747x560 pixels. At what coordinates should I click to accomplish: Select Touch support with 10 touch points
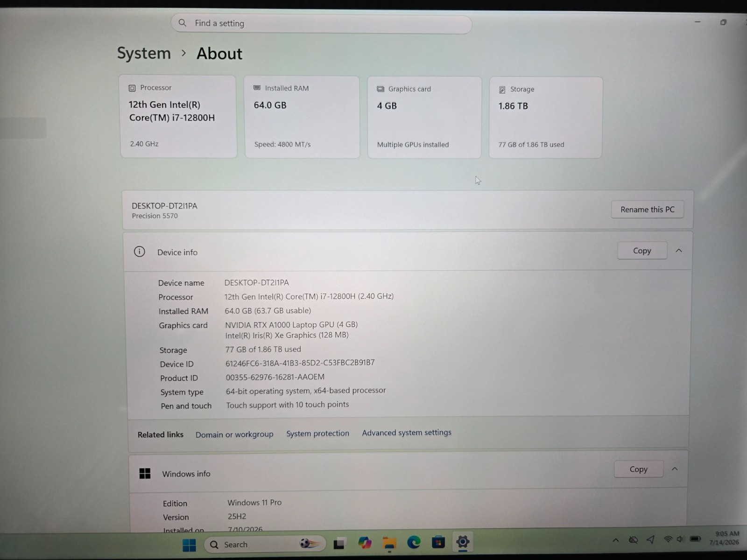tap(287, 405)
